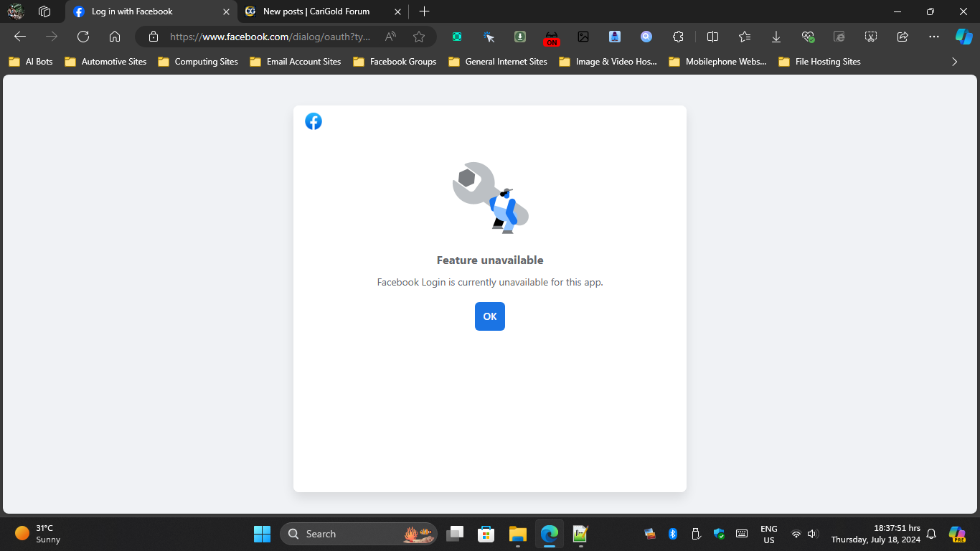Refresh the current page

point(83,37)
